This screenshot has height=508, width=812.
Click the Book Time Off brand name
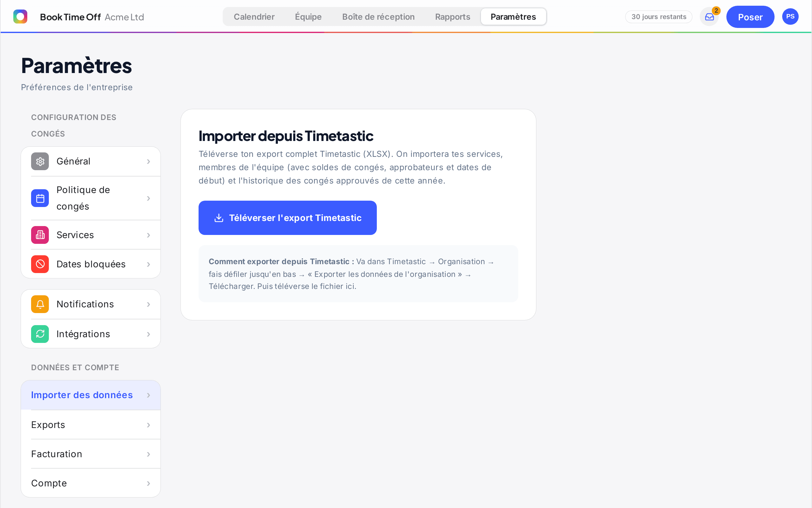[x=70, y=17]
